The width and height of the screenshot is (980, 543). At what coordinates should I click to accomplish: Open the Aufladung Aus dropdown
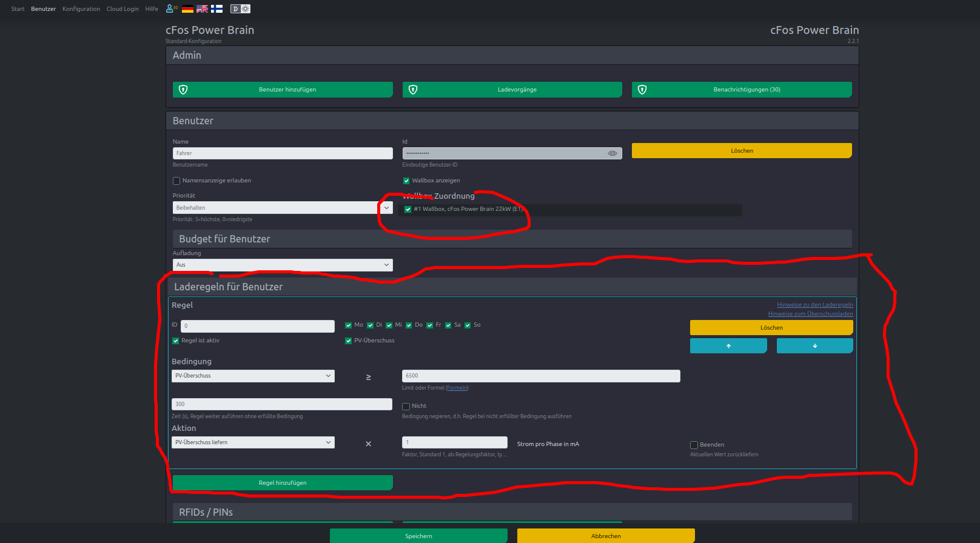pyautogui.click(x=283, y=265)
